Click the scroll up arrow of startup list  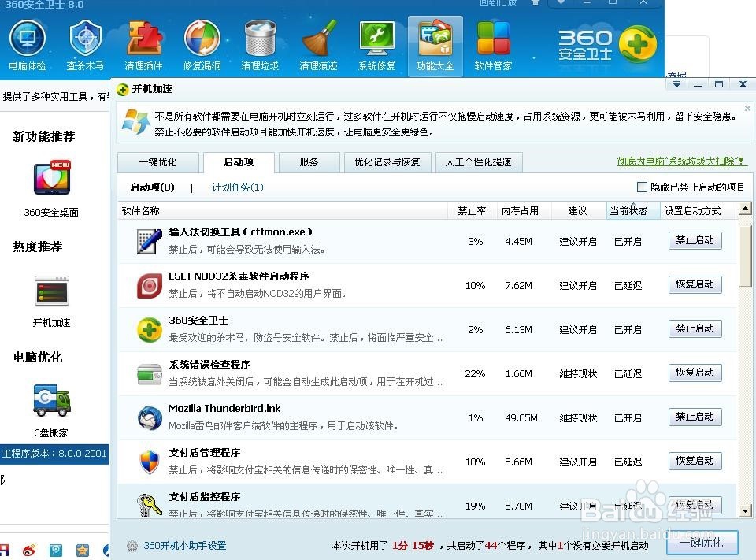pyautogui.click(x=746, y=209)
